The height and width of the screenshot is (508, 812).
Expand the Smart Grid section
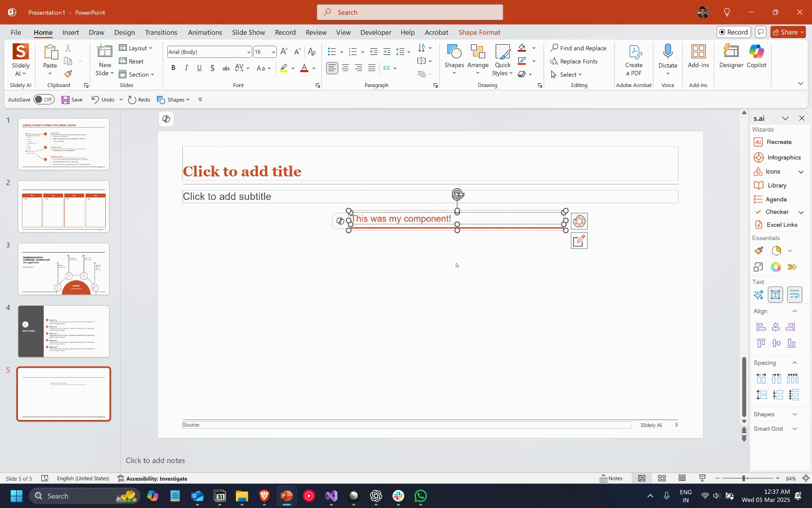tap(795, 429)
